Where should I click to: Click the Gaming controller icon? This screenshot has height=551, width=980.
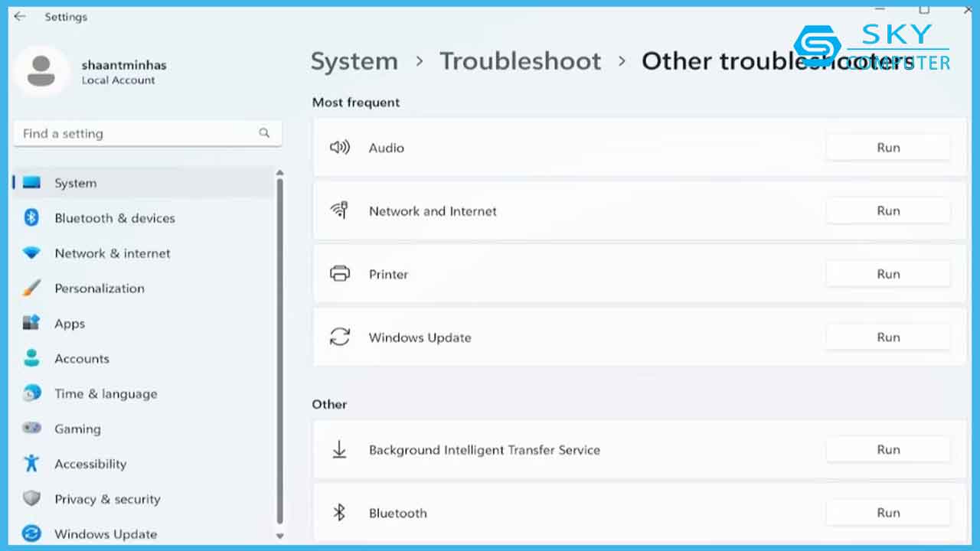click(x=31, y=429)
